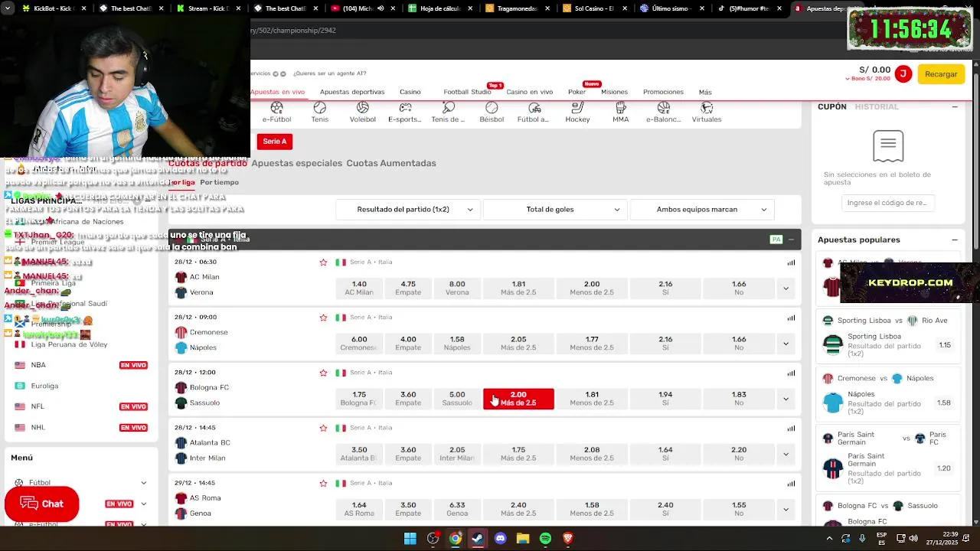Screen dimensions: 980x551
Task: Select Más de 2.5 at 2.00 for Bologna
Action: point(518,399)
